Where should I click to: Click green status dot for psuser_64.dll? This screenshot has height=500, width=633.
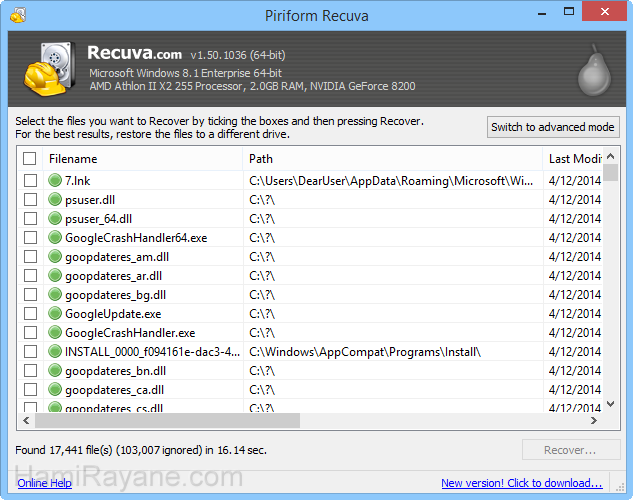point(54,218)
